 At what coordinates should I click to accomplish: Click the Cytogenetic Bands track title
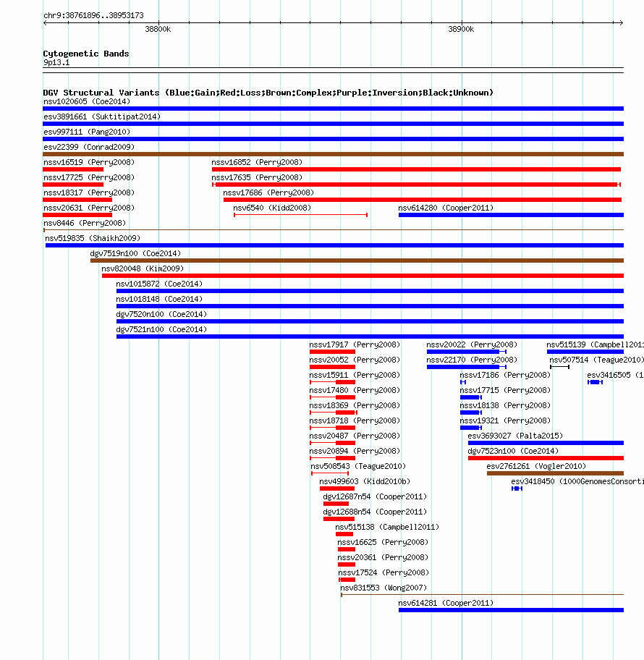click(x=86, y=54)
